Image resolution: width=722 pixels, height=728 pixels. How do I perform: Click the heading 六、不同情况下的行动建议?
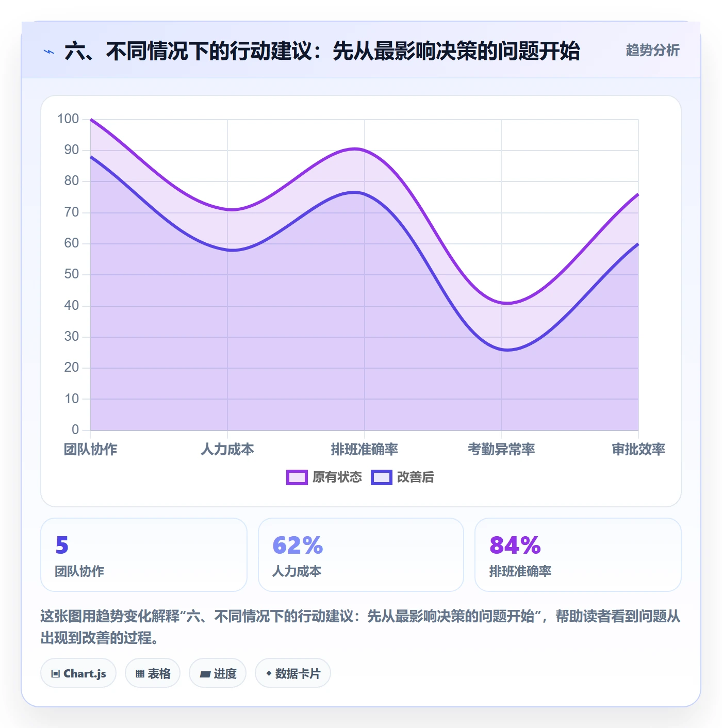[322, 51]
